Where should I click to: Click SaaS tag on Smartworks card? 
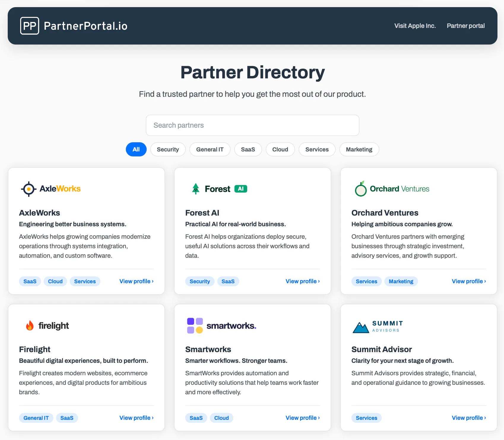click(196, 418)
